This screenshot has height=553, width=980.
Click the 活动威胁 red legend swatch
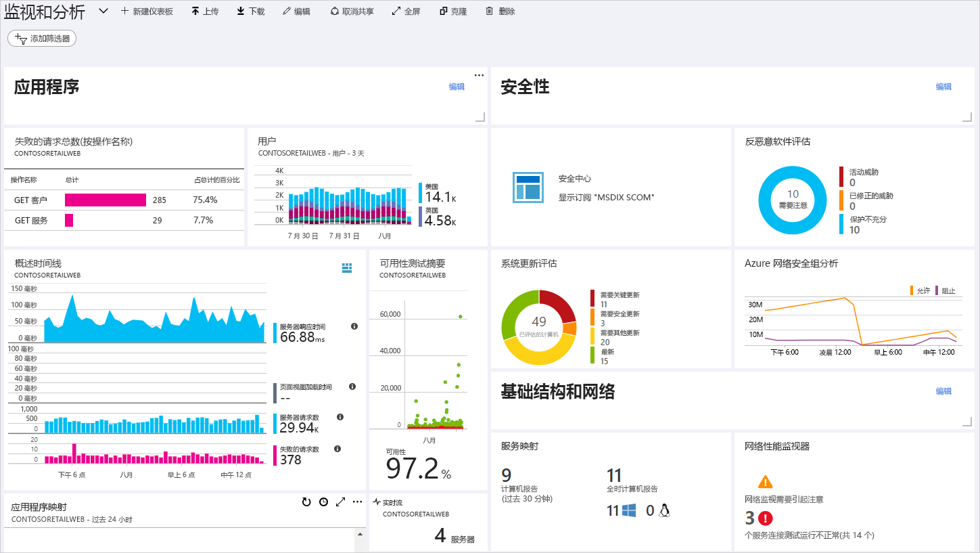[841, 177]
